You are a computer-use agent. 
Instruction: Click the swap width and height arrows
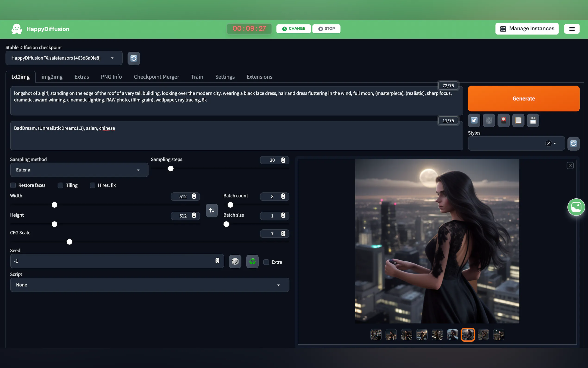tap(212, 210)
